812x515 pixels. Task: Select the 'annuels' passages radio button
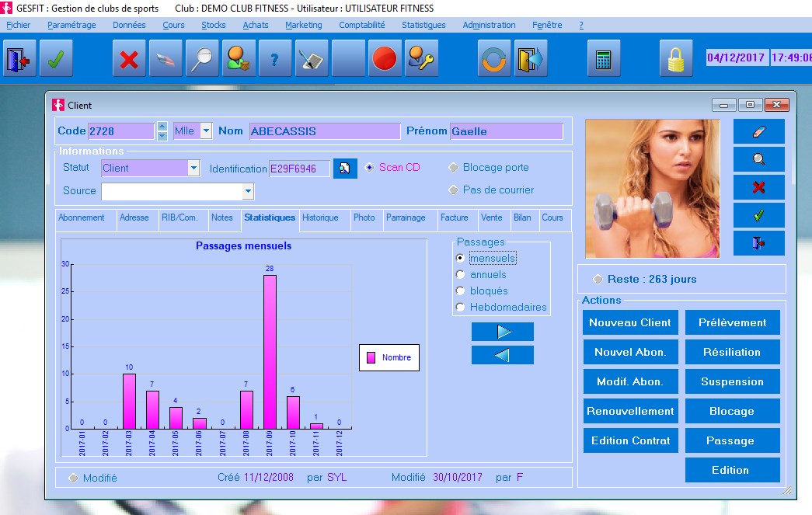pos(461,274)
